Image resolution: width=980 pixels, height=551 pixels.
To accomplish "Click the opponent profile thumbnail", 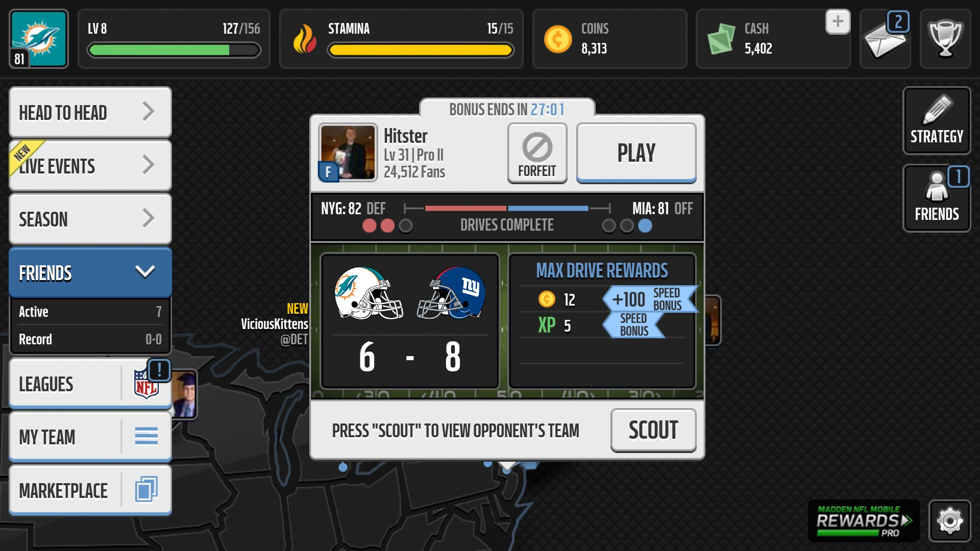I will (x=347, y=153).
